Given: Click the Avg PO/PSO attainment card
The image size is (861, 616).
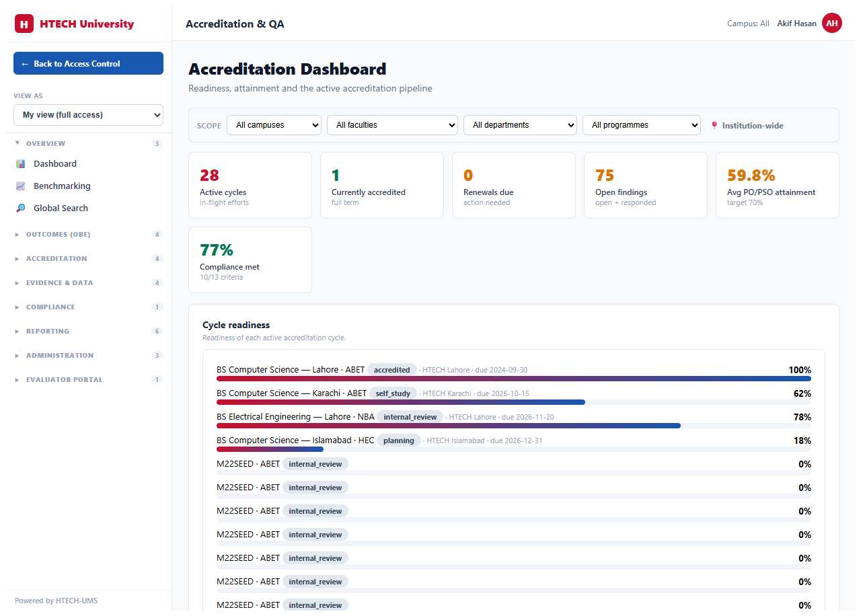Looking at the screenshot, I should 778,185.
